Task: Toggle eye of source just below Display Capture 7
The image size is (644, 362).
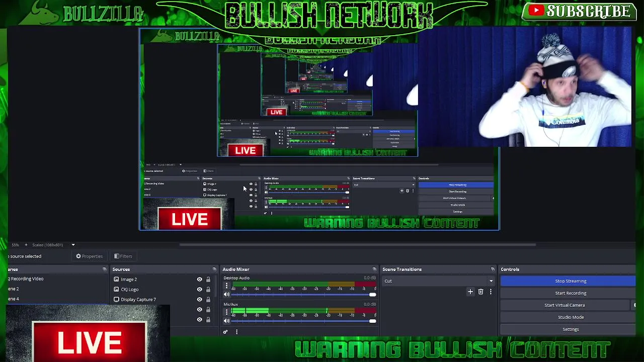Action: tap(199, 310)
